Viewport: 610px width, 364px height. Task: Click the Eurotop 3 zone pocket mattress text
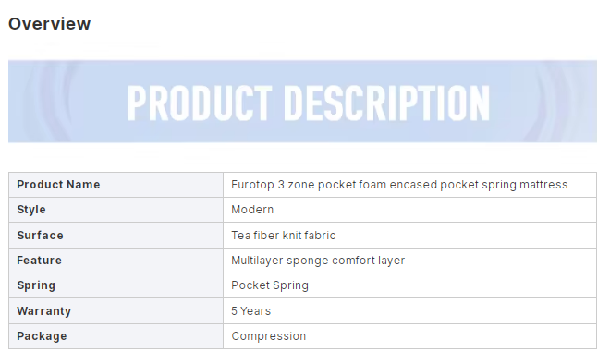click(399, 185)
